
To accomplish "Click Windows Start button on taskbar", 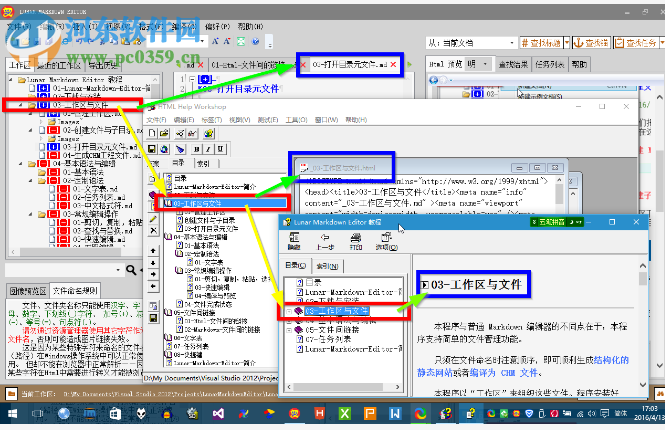I will coord(12,413).
